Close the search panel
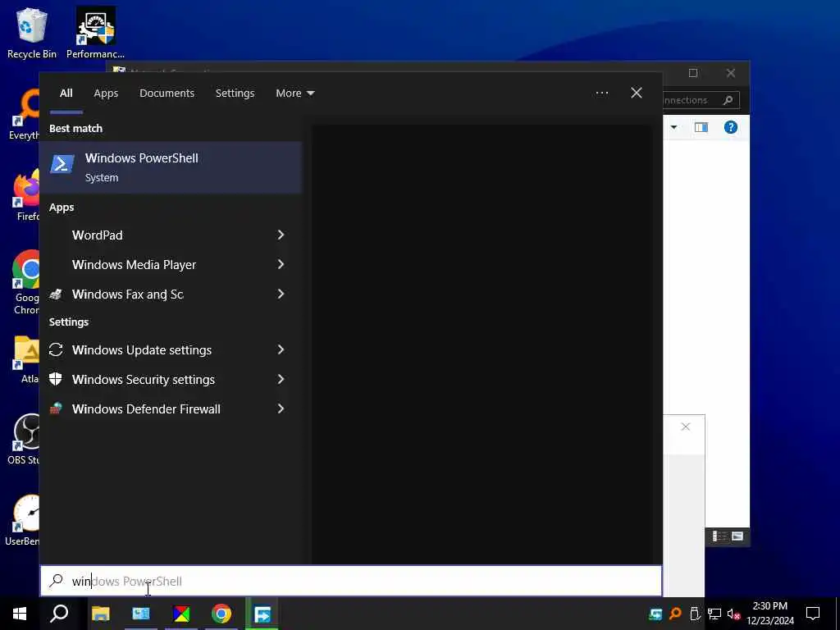This screenshot has height=630, width=840. [x=637, y=93]
